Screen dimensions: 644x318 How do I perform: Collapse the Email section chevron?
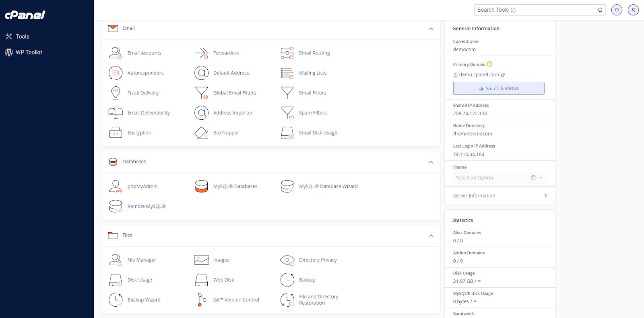coord(431,29)
